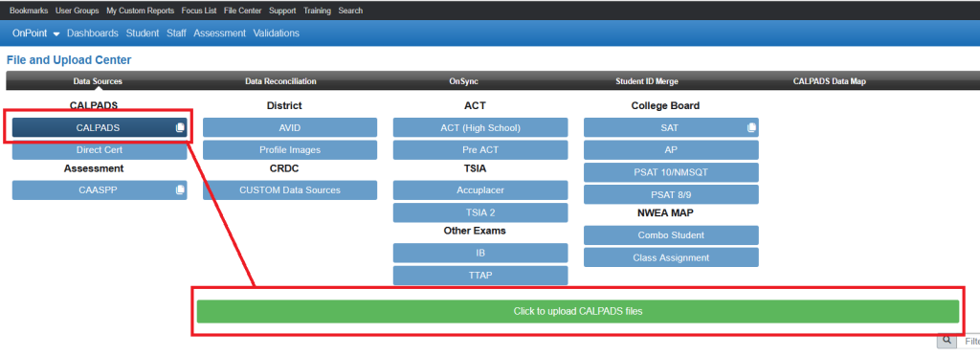The width and height of the screenshot is (980, 356).
Task: Select the AVID data source
Action: [290, 127]
